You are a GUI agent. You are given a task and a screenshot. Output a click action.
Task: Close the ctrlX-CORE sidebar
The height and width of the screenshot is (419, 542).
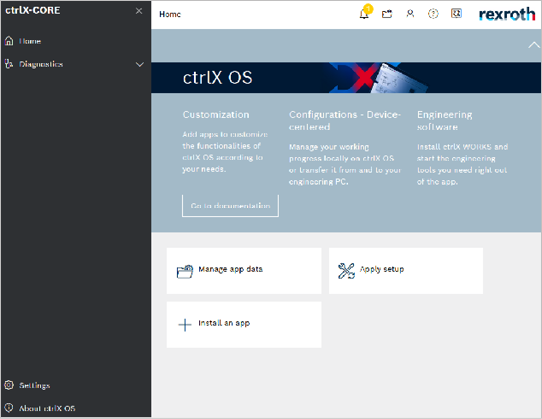click(x=139, y=11)
